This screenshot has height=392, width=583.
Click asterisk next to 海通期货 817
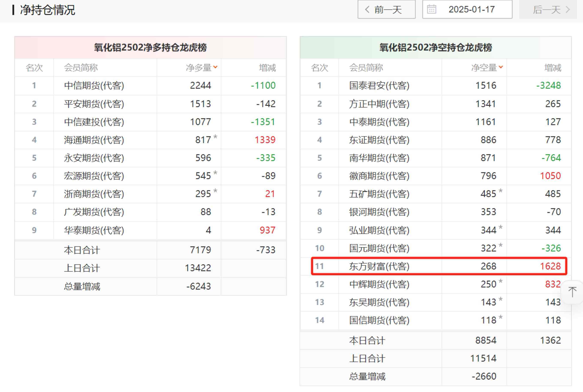click(215, 137)
